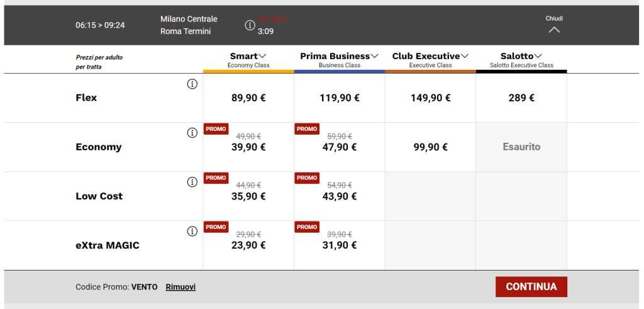Open train info icon near 3:09 duration
644x309 pixels.
250,25
